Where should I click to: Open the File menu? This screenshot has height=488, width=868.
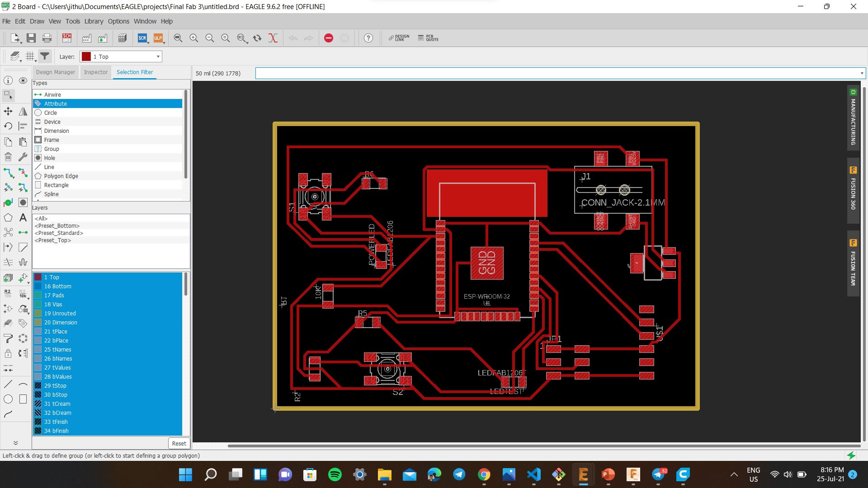6,21
